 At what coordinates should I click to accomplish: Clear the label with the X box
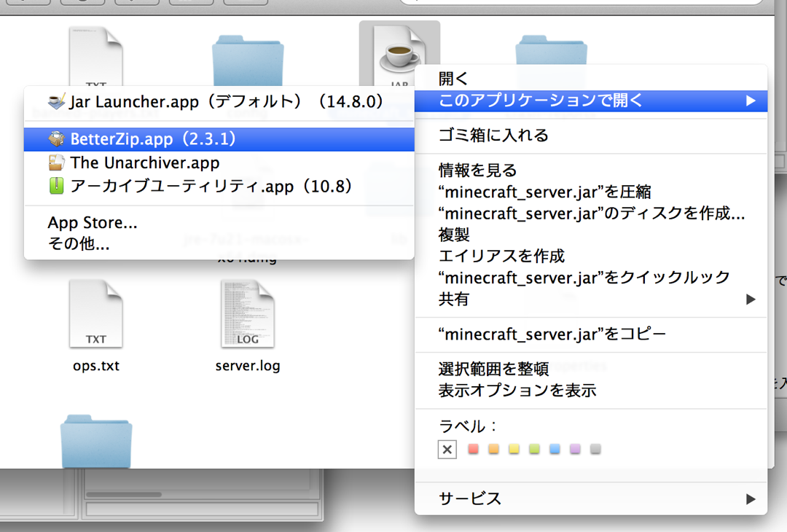pyautogui.click(x=447, y=449)
